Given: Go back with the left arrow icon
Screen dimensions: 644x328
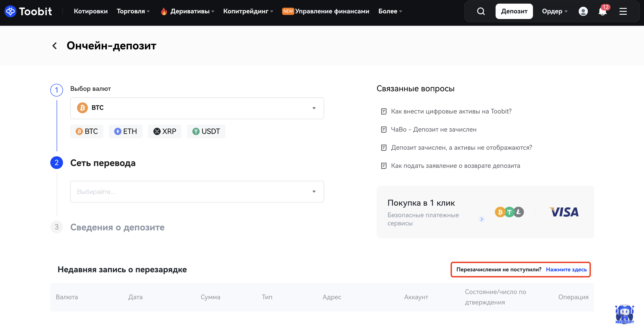Looking at the screenshot, I should [55, 46].
